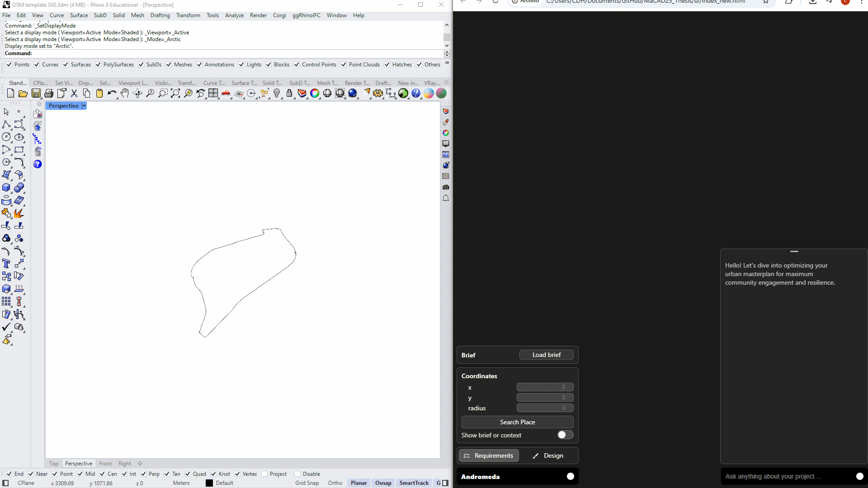Open the Perspective viewport dropdown arrow
Screen dimensions: 868x488
pyautogui.click(x=84, y=106)
